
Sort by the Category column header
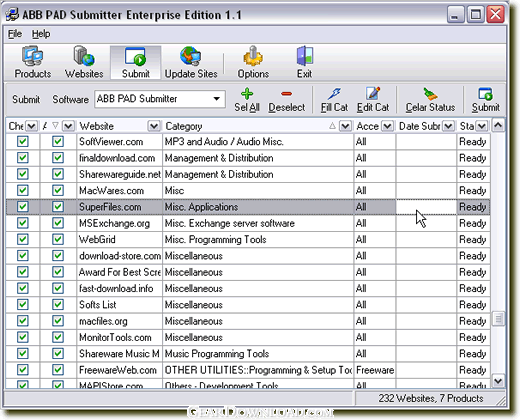[x=184, y=126]
